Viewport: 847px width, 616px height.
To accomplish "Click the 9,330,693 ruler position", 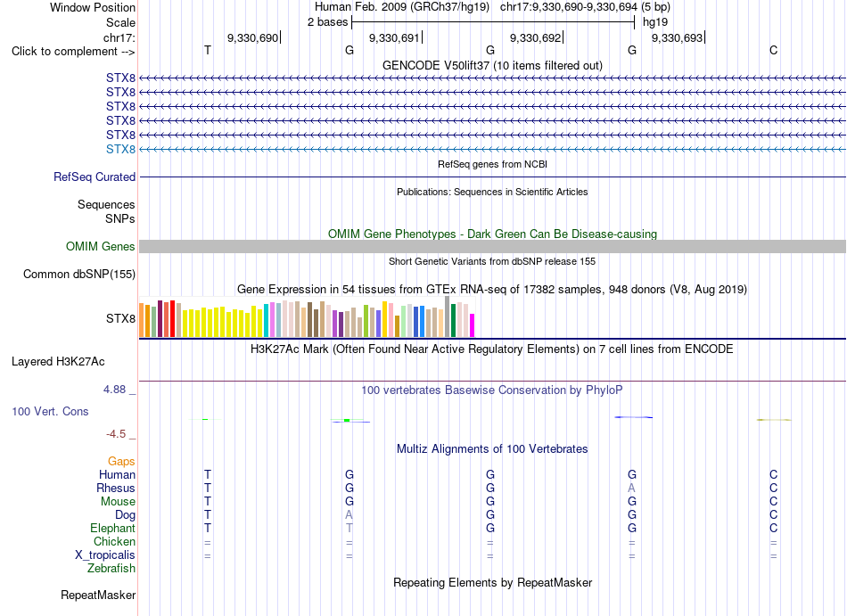I will 677,37.
